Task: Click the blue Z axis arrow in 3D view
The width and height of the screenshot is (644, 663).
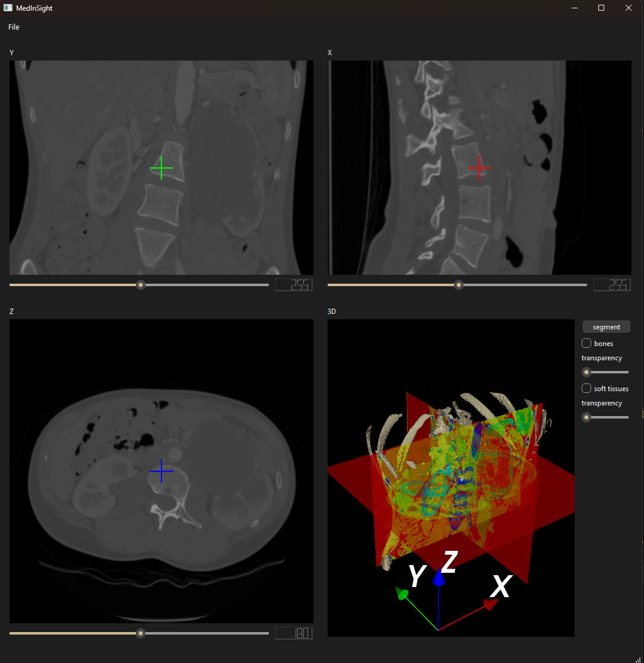Action: (438, 578)
